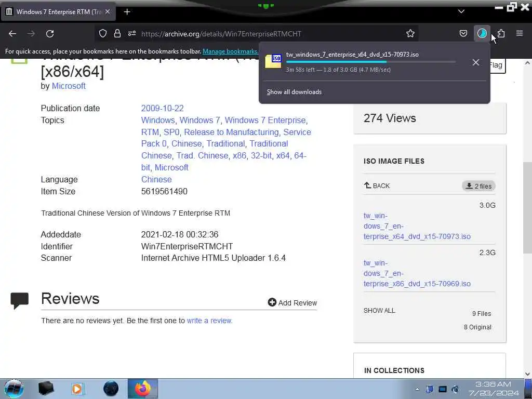Image resolution: width=532 pixels, height=399 pixels.
Task: Click the 9 Files count
Action: 482,313
